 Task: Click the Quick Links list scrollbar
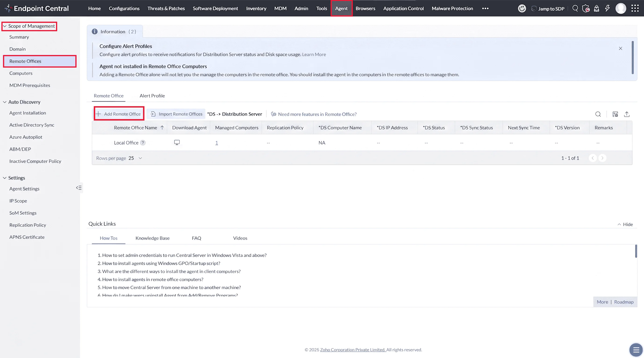[636, 251]
